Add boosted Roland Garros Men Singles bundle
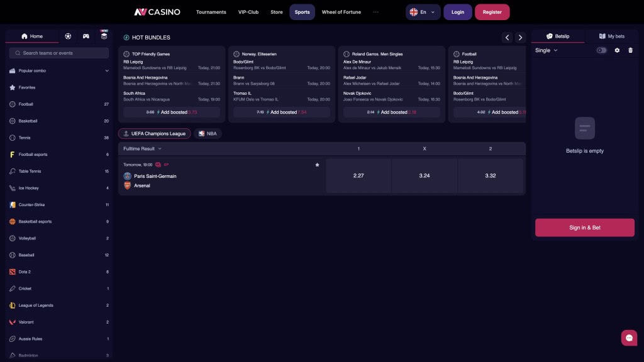This screenshot has height=362, width=644. click(x=391, y=112)
